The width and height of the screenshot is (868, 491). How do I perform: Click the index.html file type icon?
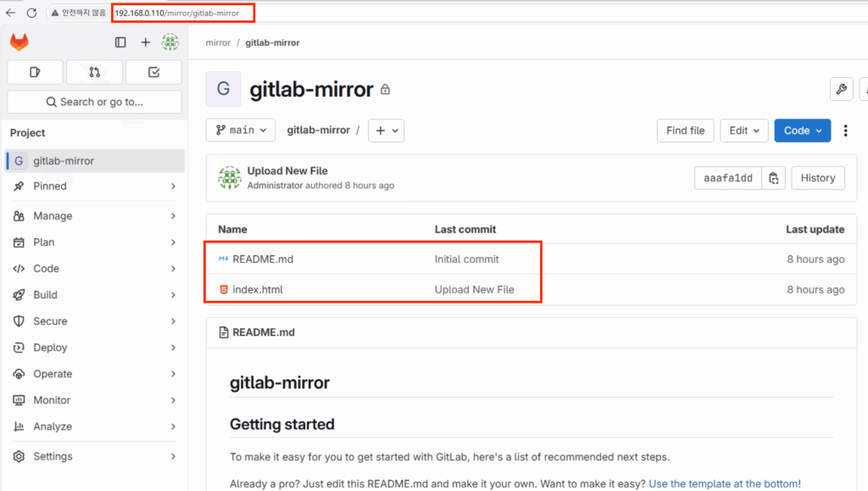224,289
